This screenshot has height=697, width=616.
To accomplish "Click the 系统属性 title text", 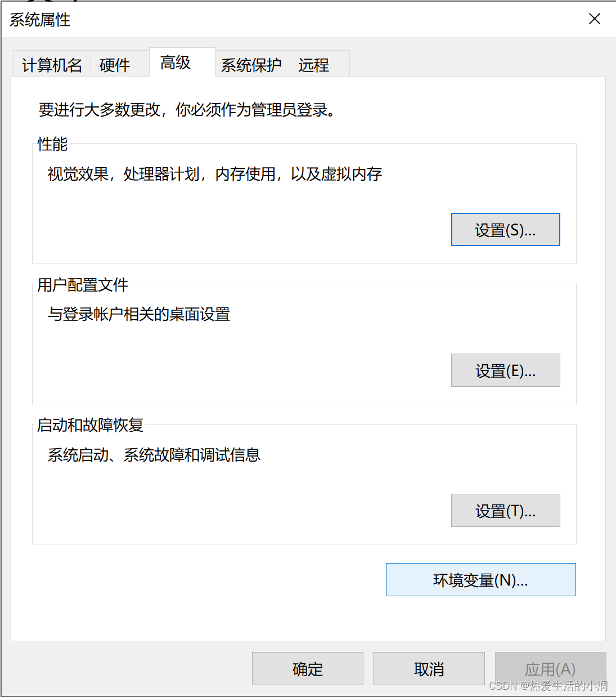I will tap(39, 20).
